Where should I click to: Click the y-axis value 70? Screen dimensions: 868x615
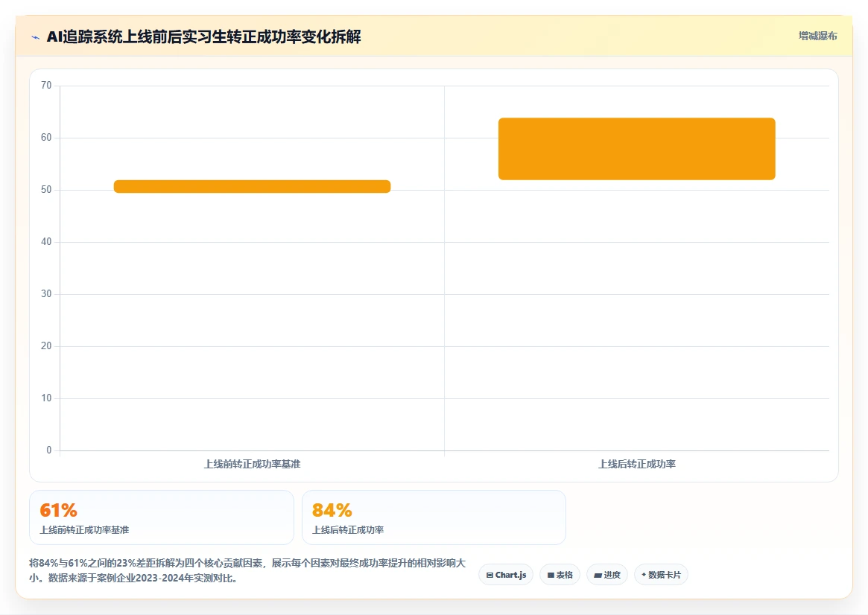coord(46,85)
